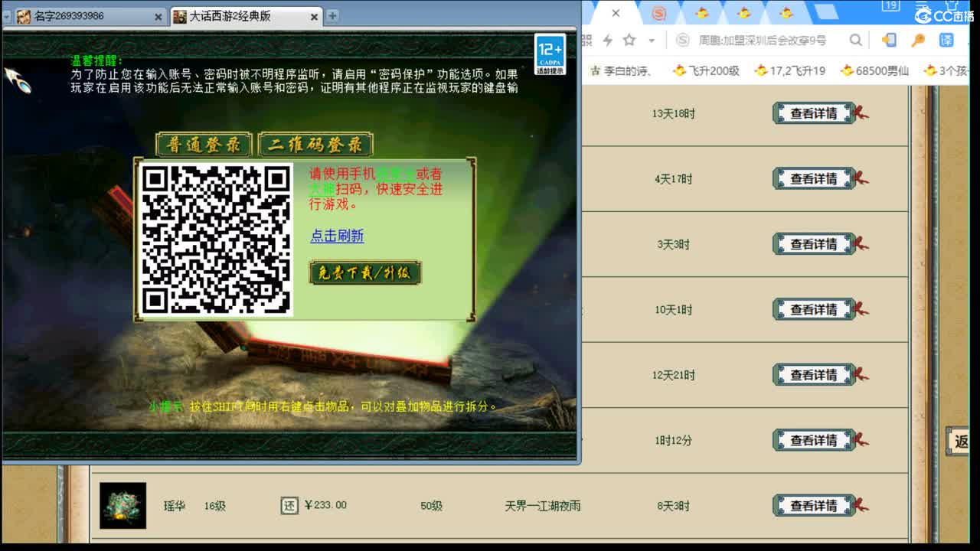Click the search box reading 周鹏:加盟深圳后会改穿9号
Image resolution: width=980 pixels, height=551 pixels.
pyautogui.click(x=762, y=40)
